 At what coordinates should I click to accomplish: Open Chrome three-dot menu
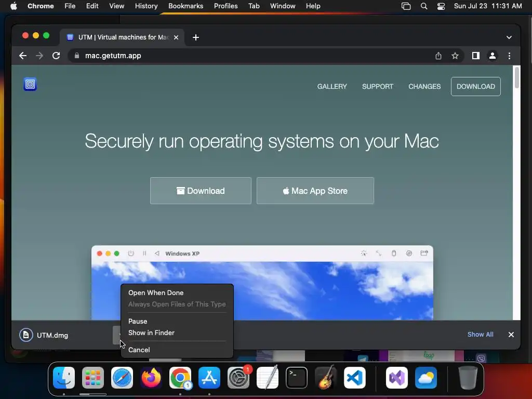pyautogui.click(x=509, y=56)
